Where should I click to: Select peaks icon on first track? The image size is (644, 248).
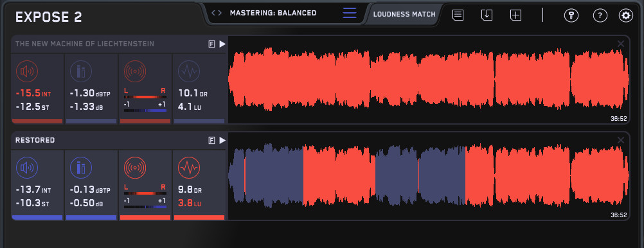point(81,72)
